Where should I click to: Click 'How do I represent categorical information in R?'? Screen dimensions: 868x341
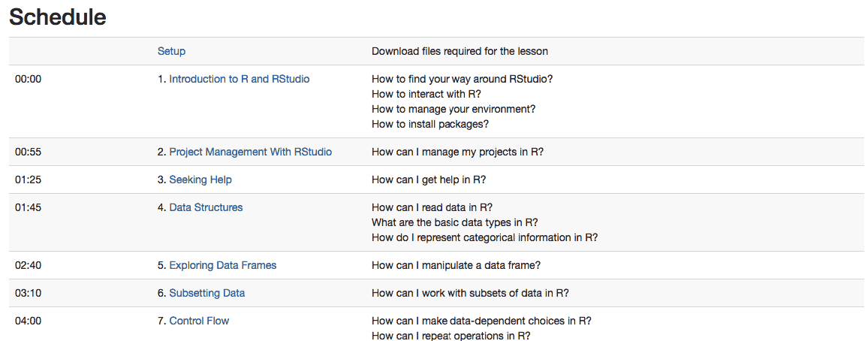tap(485, 237)
